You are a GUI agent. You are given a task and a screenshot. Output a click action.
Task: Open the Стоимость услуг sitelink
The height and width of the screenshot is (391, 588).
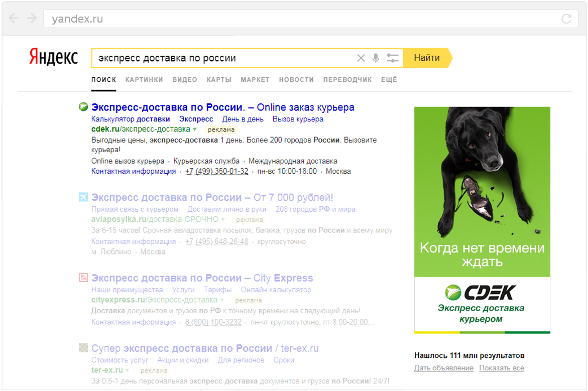120,360
